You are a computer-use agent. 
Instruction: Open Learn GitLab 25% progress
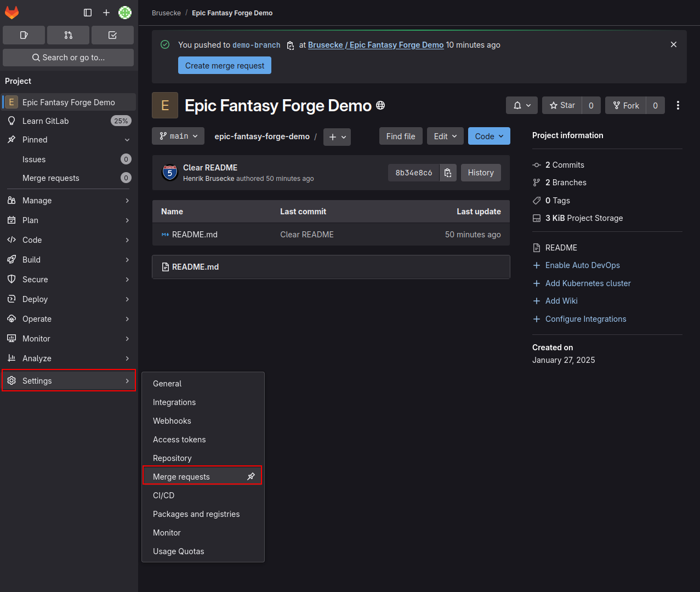pyautogui.click(x=69, y=121)
